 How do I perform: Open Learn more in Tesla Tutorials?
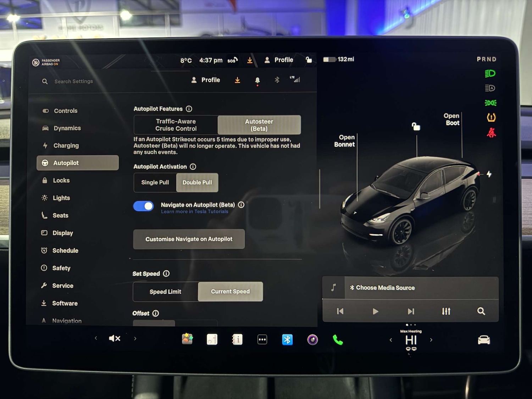tap(194, 211)
